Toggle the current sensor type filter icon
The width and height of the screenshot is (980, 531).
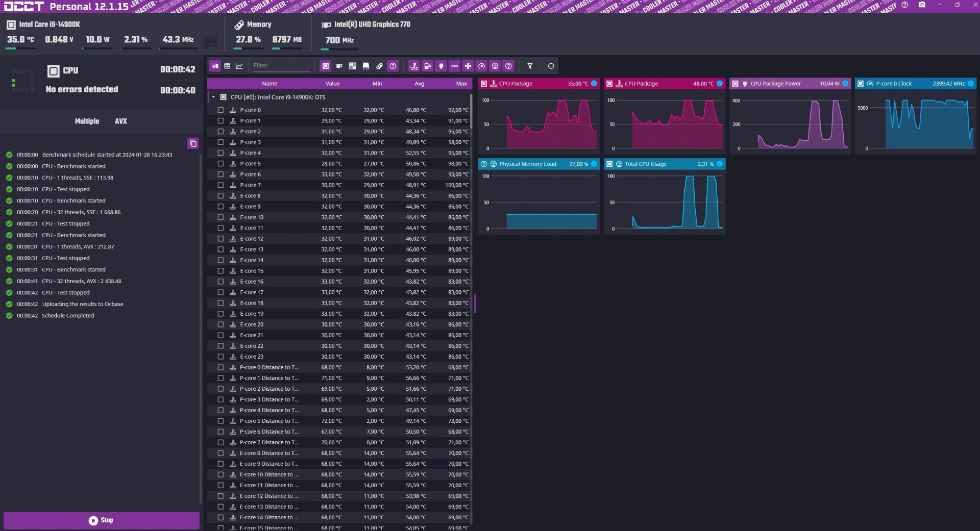pos(454,66)
